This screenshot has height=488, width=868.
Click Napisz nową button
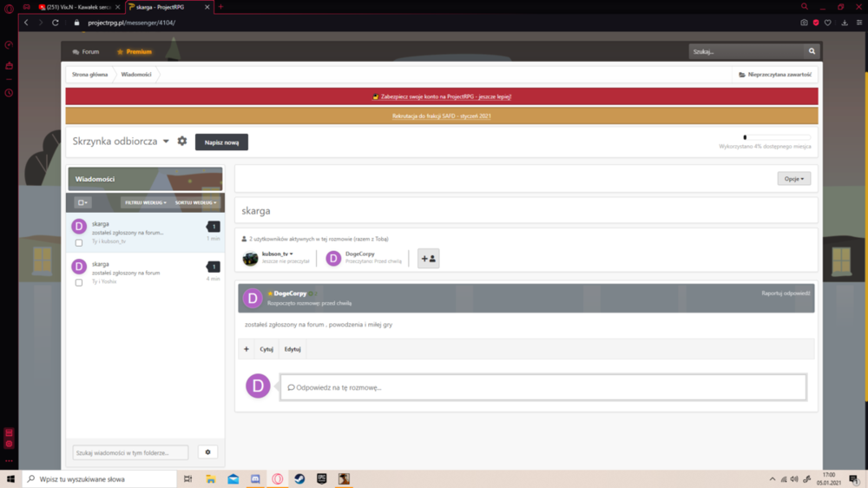(221, 142)
